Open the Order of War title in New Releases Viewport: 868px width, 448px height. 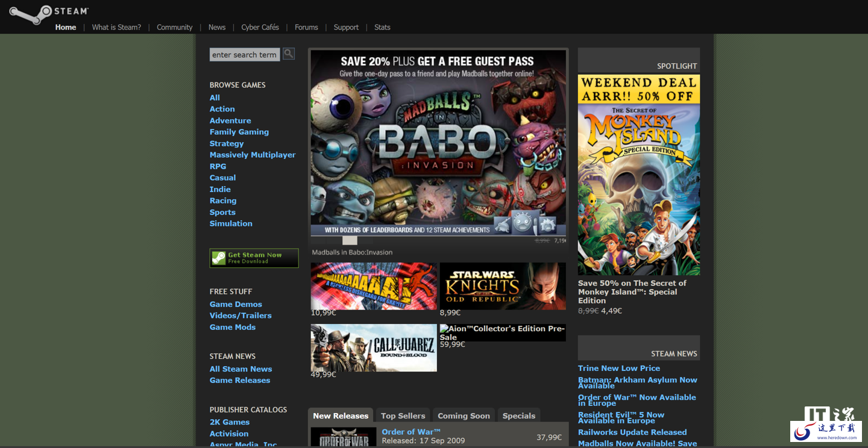(x=411, y=432)
